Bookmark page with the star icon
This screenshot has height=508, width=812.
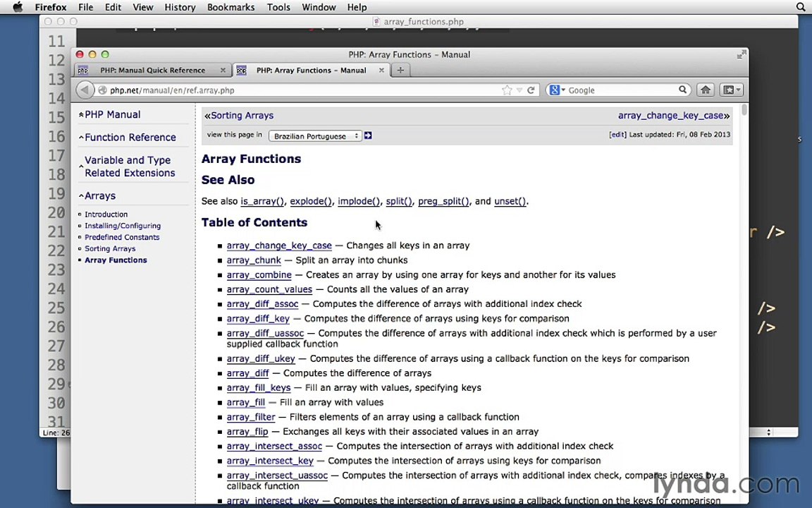click(x=507, y=90)
